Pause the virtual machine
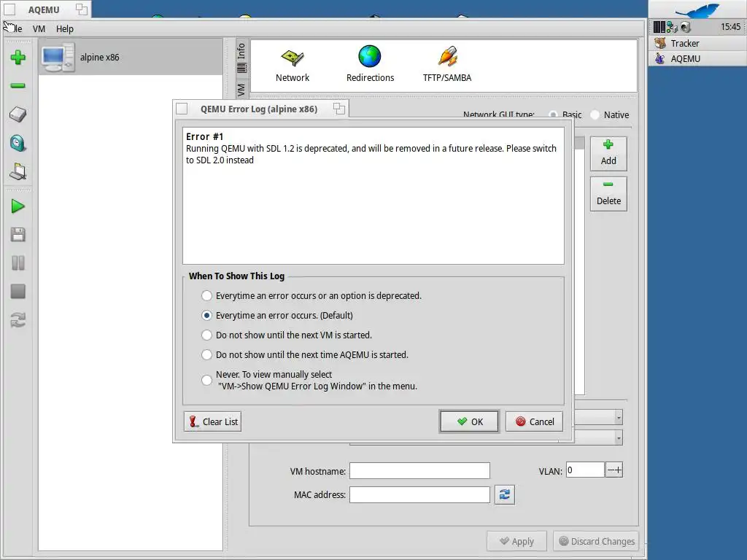This screenshot has height=560, width=747. 18,262
